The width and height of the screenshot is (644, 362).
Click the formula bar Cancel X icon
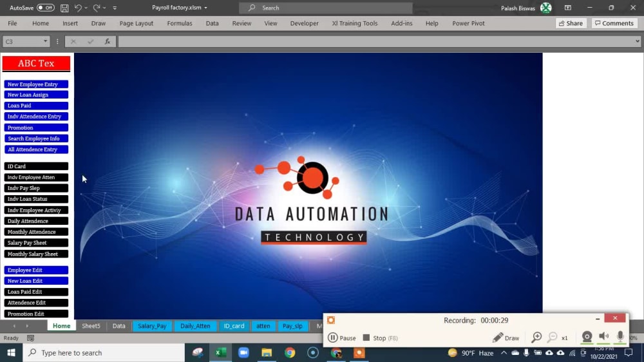(x=73, y=41)
